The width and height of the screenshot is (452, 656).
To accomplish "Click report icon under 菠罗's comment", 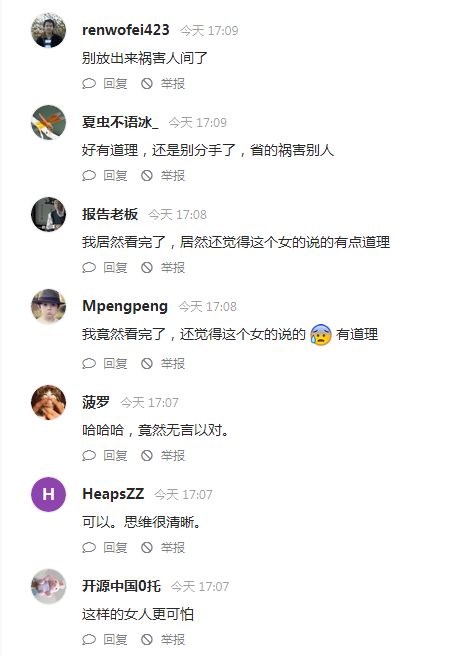I will pyautogui.click(x=146, y=456).
